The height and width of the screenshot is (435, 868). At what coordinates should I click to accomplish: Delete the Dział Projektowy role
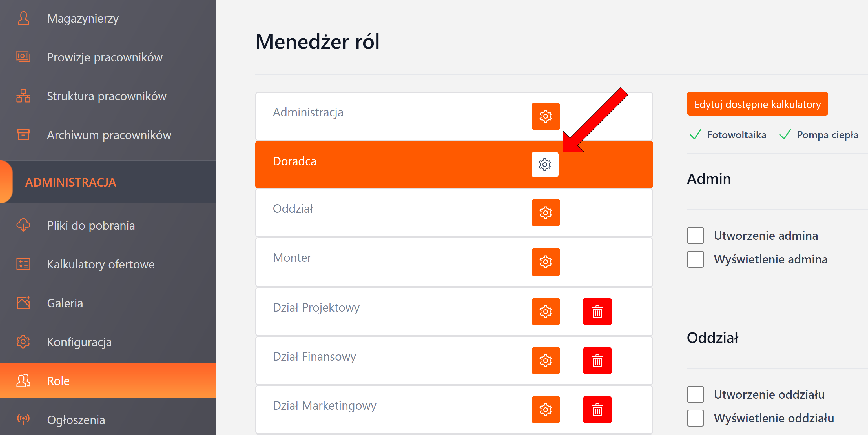pyautogui.click(x=597, y=311)
